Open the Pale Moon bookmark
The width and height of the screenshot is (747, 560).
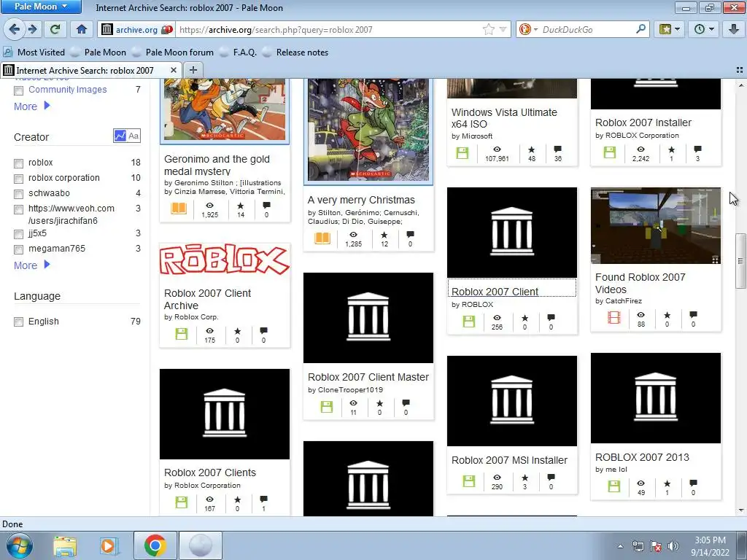[98, 52]
